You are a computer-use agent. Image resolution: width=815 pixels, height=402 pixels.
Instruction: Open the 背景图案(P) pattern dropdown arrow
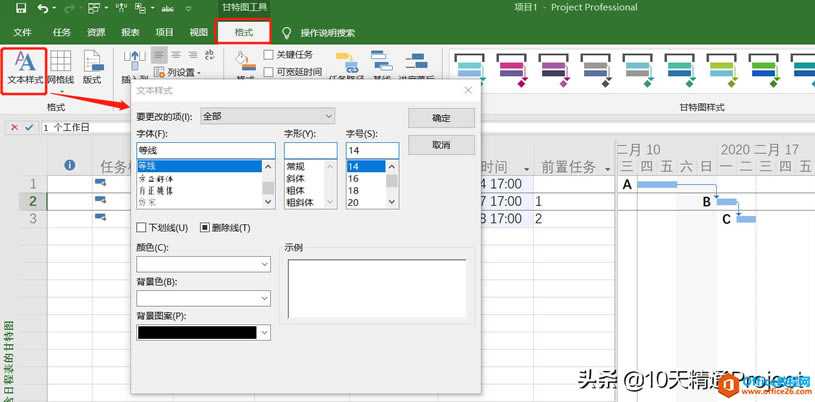pos(265,333)
